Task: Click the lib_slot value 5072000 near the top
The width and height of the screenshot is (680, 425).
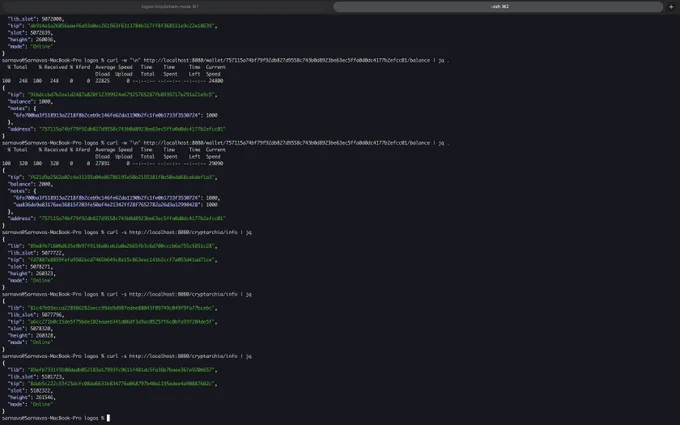Action: (x=52, y=19)
